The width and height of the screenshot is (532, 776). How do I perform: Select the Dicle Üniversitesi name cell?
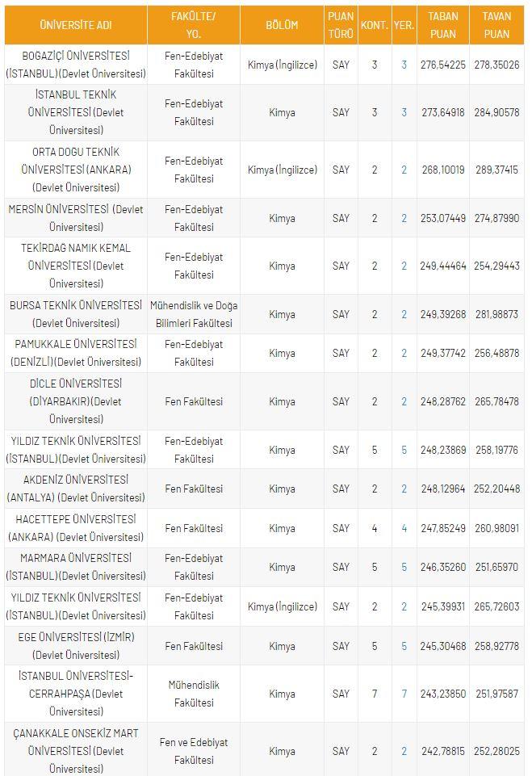76,401
